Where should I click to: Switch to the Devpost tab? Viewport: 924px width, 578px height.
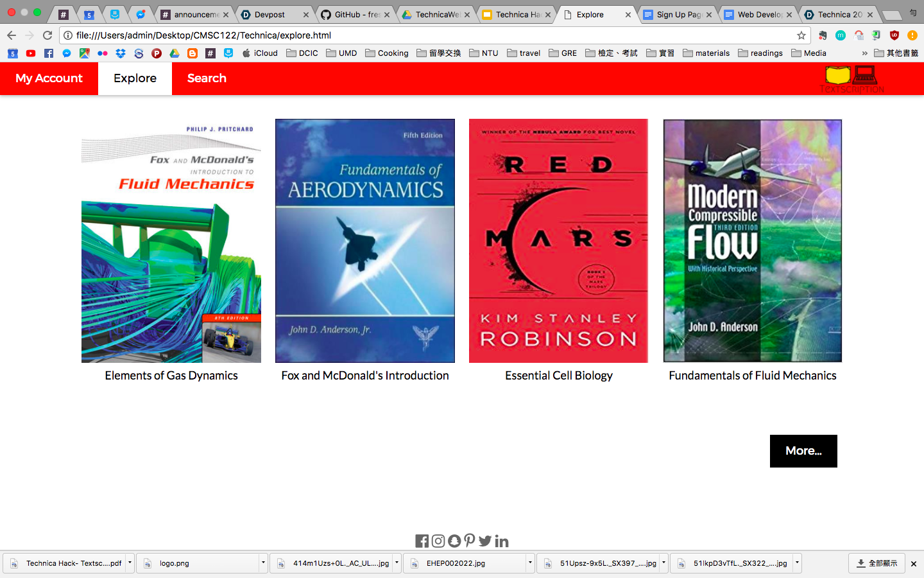pos(275,14)
